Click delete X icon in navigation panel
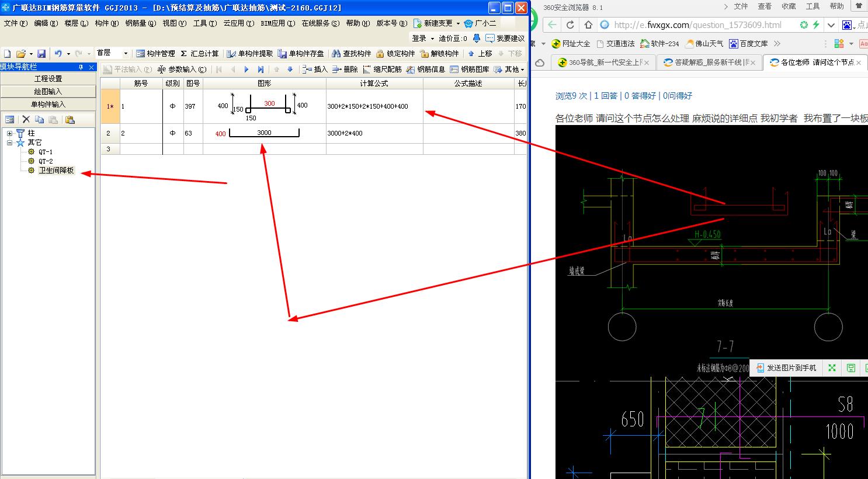Viewport: 868px width, 479px height. pyautogui.click(x=26, y=120)
